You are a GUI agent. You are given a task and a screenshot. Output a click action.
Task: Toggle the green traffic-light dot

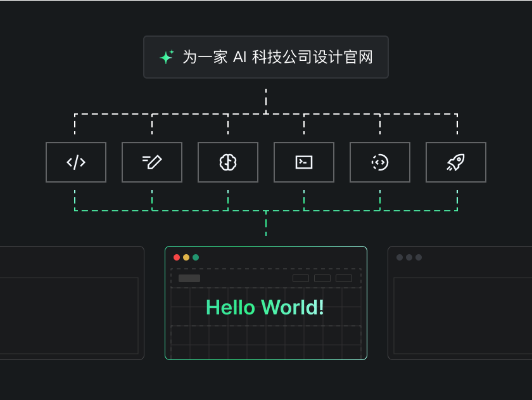(196, 258)
